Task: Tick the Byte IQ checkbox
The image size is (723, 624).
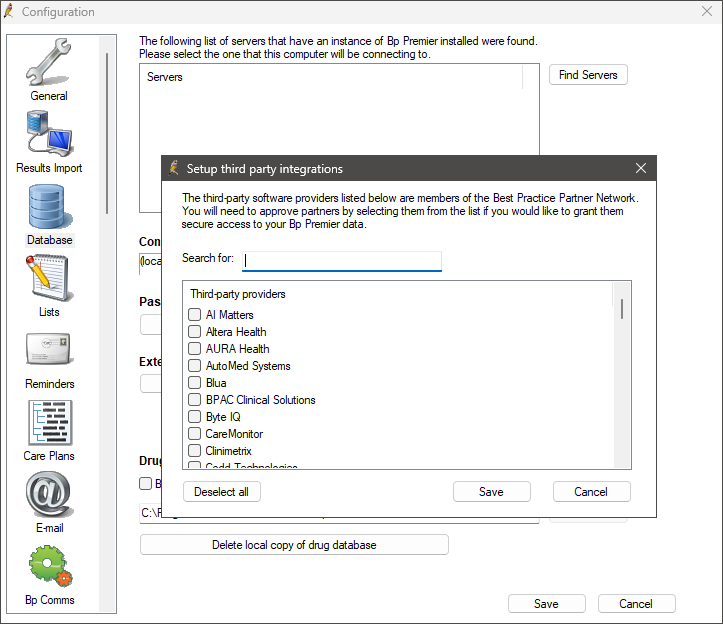Action: [195, 417]
